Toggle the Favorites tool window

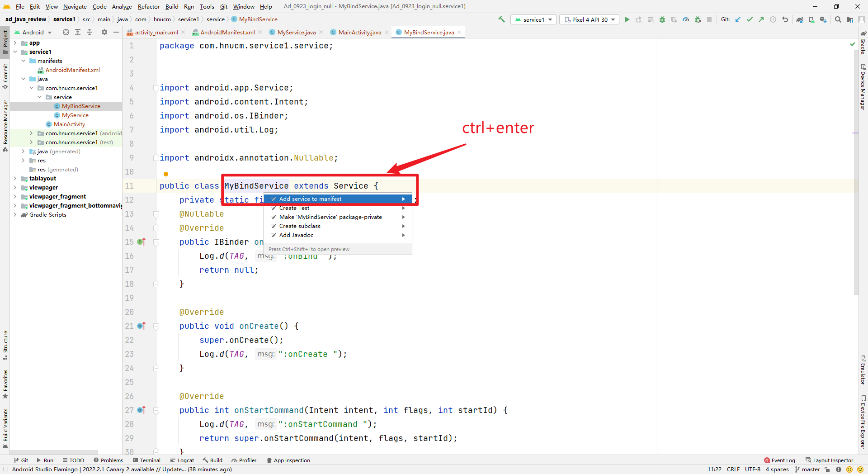(5, 384)
